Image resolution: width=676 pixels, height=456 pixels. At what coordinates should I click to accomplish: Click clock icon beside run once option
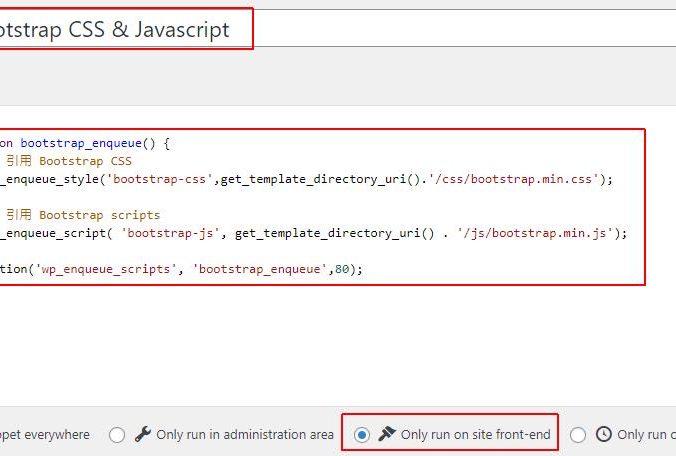coord(604,434)
